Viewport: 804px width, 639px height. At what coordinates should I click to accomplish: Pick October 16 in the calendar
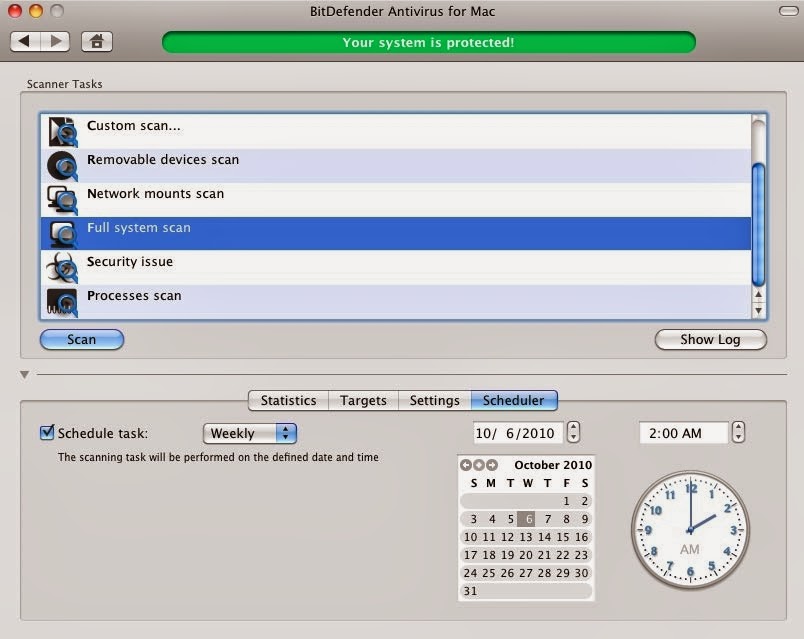581,537
